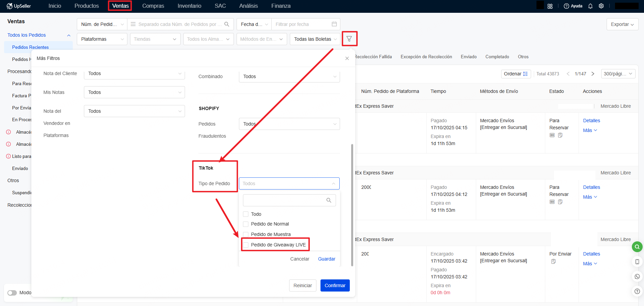Check the Pedido de Giveaway LIVE checkbox
Image resolution: width=644 pixels, height=306 pixels.
(246, 245)
